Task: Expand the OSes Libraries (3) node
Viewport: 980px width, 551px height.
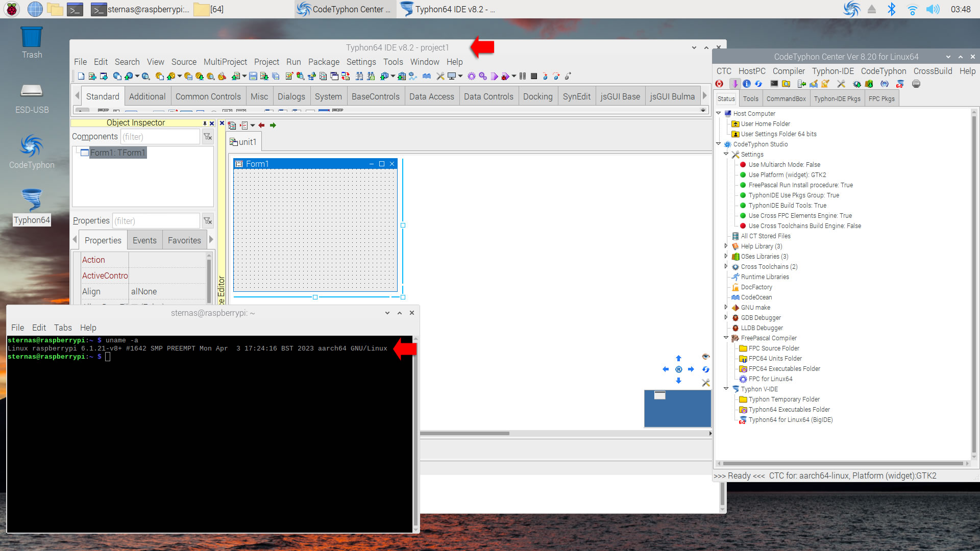Action: pos(726,256)
